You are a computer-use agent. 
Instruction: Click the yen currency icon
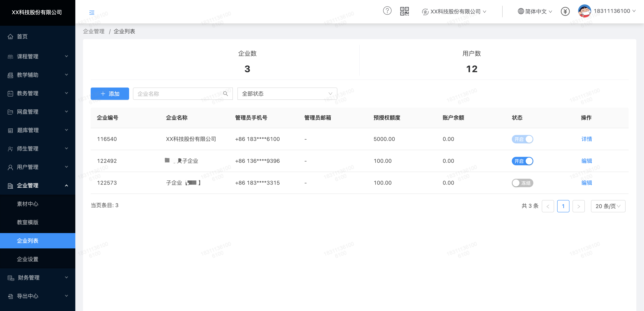565,12
